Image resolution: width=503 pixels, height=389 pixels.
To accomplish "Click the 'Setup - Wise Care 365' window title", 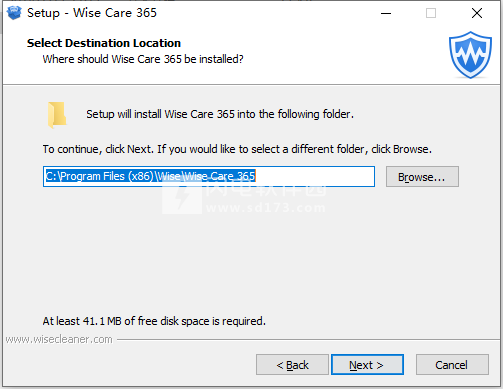I will 92,13.
